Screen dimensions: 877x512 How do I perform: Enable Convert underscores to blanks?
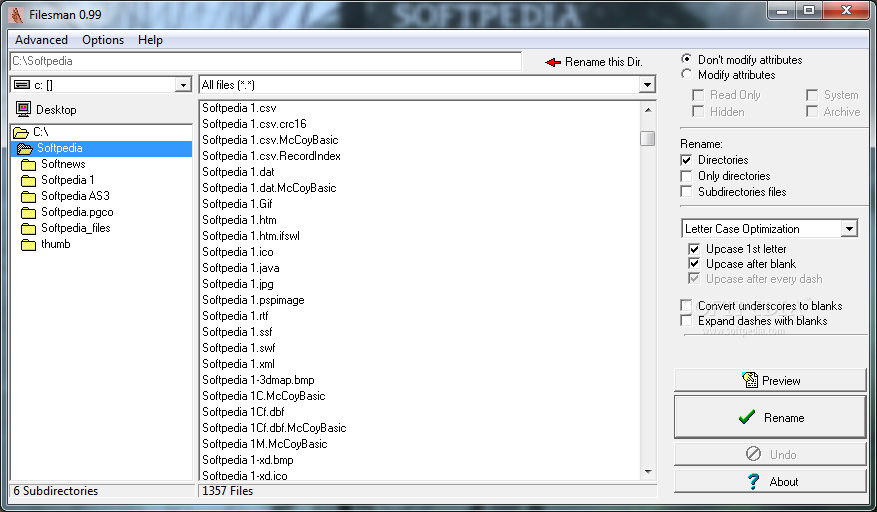(686, 306)
